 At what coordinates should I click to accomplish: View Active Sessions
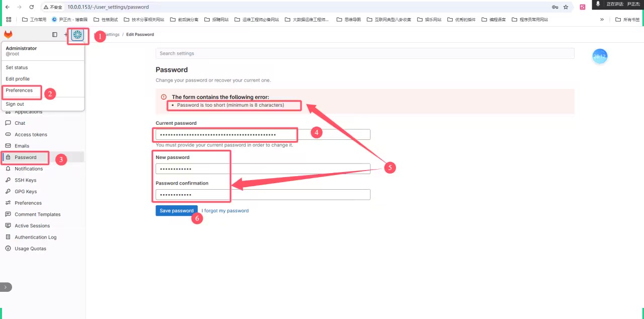(x=32, y=226)
